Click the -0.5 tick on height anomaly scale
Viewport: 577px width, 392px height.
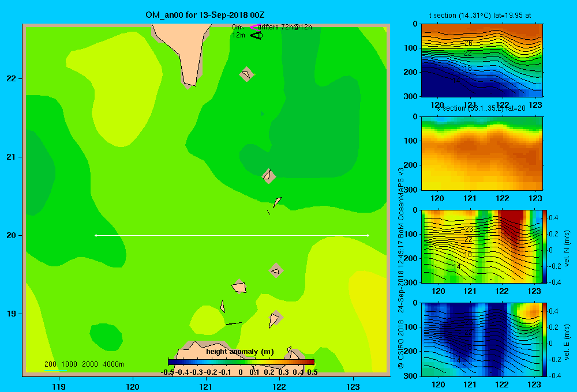(x=168, y=372)
